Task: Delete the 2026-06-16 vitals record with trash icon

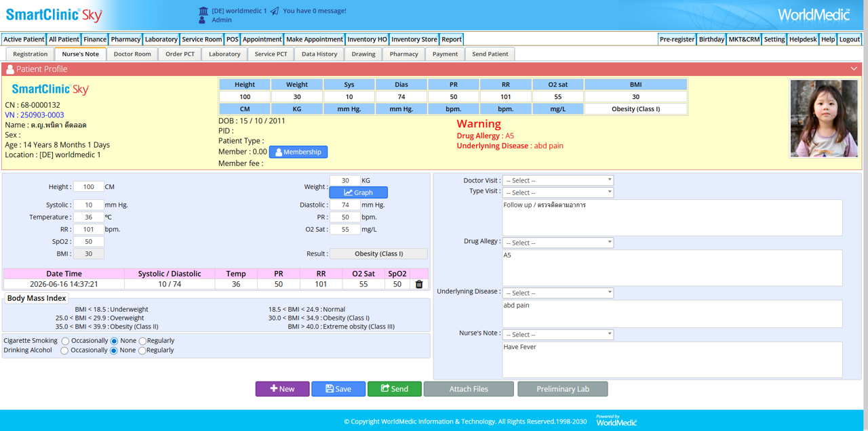Action: (419, 284)
